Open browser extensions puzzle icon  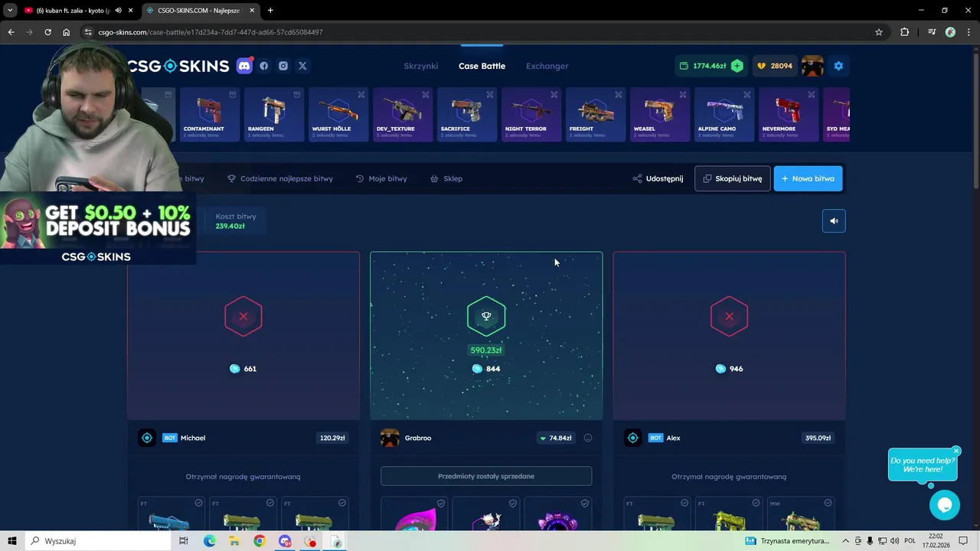(905, 32)
